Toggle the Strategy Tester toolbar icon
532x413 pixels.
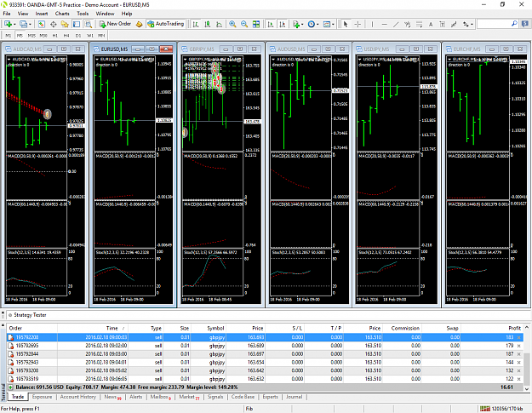click(89, 24)
